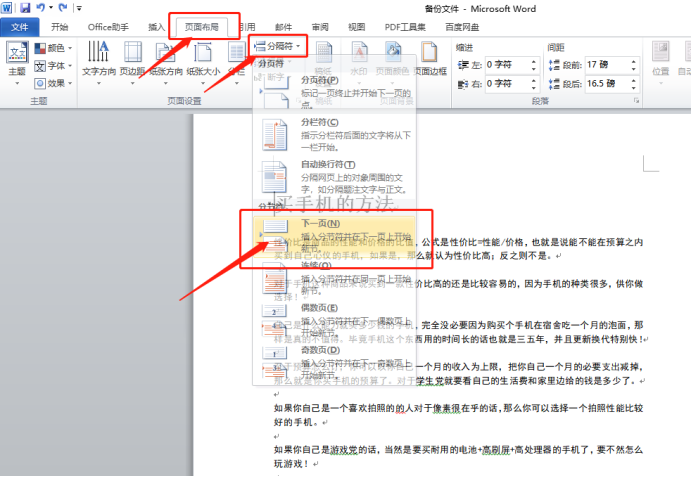692x477 pixels.
Task: Decrease 段后 spacing with down stepper
Action: 633,87
